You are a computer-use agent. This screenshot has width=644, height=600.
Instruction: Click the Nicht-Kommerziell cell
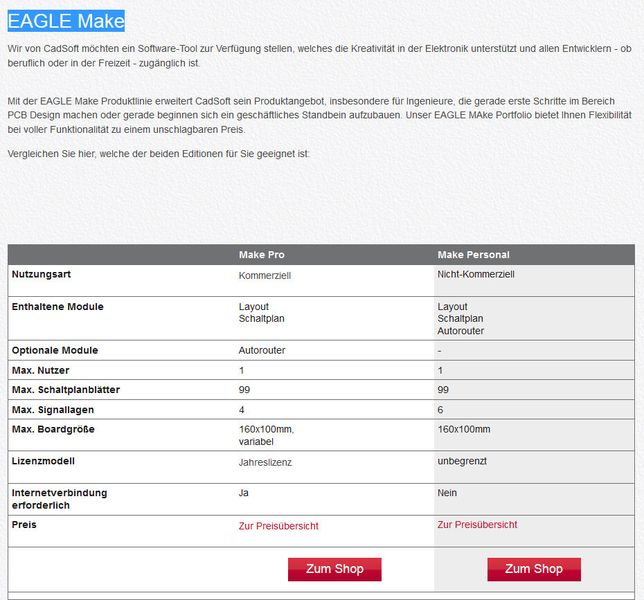(476, 274)
